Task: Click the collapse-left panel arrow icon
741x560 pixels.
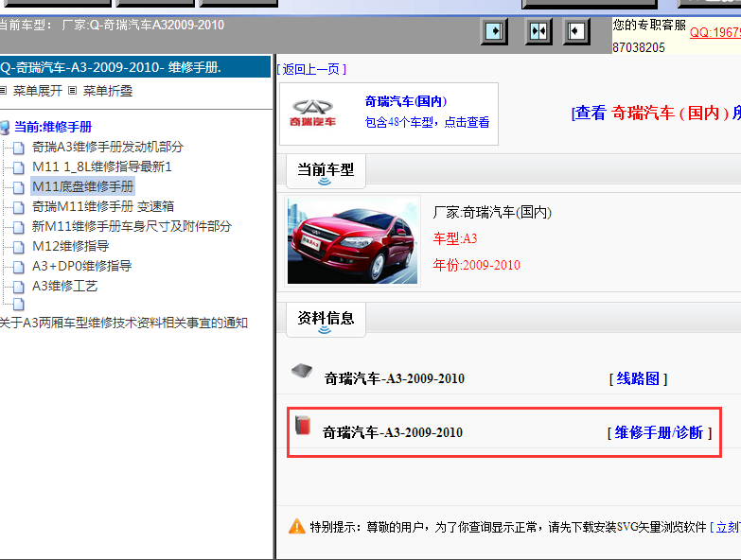Action: [576, 31]
